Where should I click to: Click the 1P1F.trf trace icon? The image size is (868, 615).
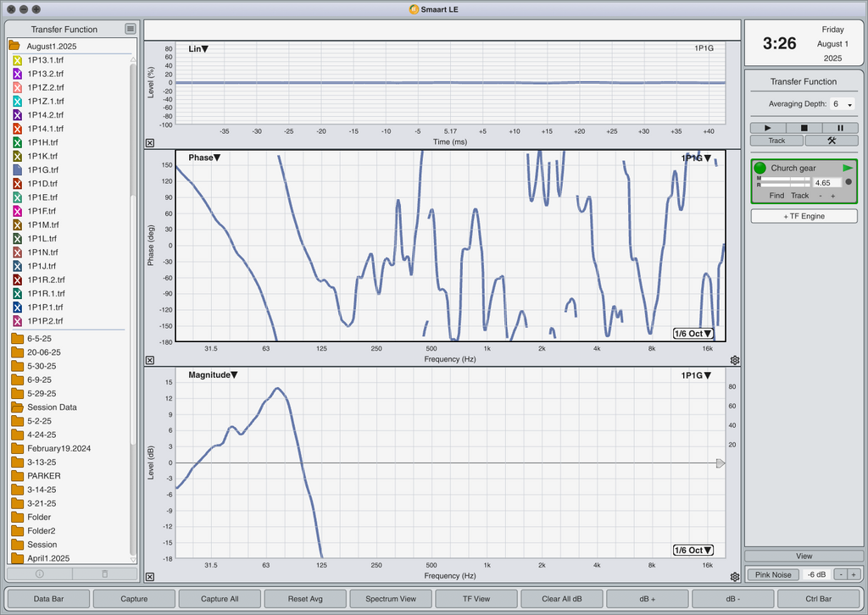click(17, 211)
